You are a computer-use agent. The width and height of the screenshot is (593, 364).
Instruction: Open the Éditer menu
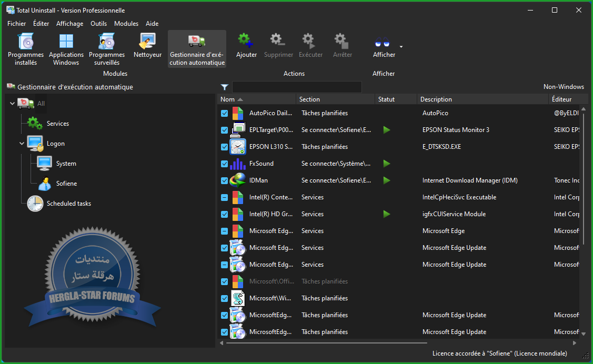pyautogui.click(x=41, y=24)
